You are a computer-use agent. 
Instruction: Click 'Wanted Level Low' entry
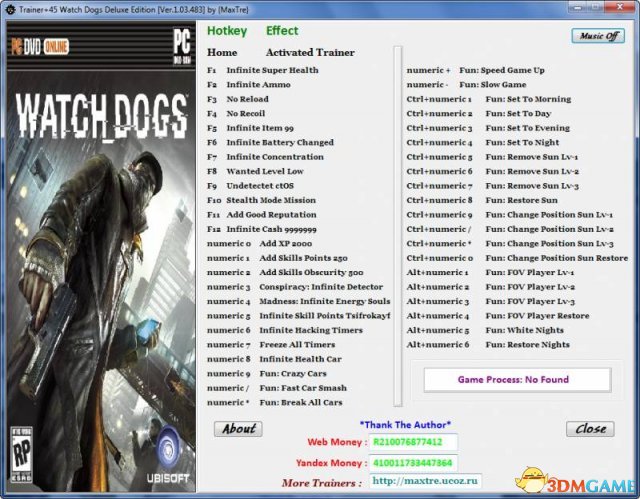coord(265,171)
